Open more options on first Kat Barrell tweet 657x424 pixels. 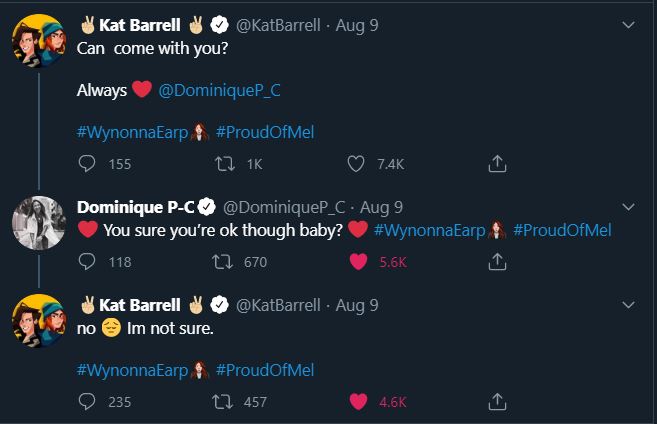point(628,25)
